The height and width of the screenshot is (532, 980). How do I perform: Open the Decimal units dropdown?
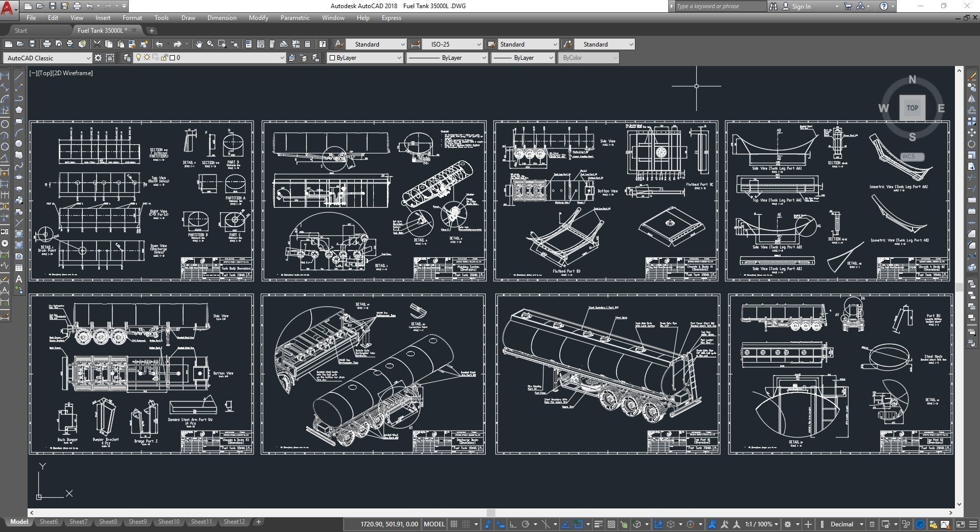pyautogui.click(x=846, y=524)
